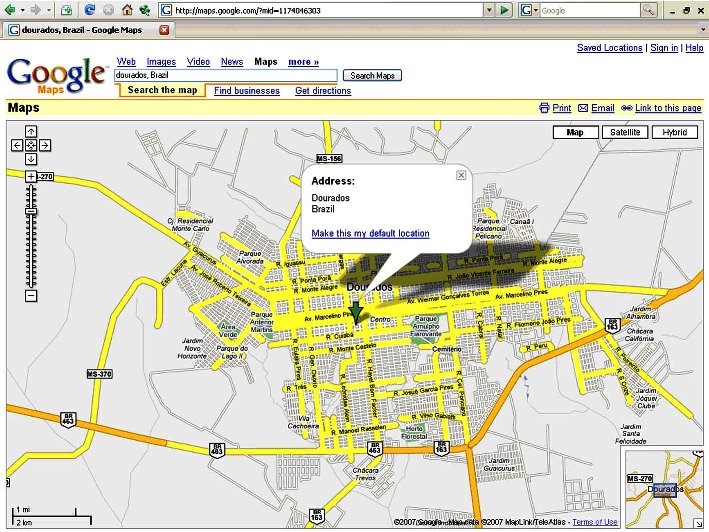Click Link to this page

(668, 108)
